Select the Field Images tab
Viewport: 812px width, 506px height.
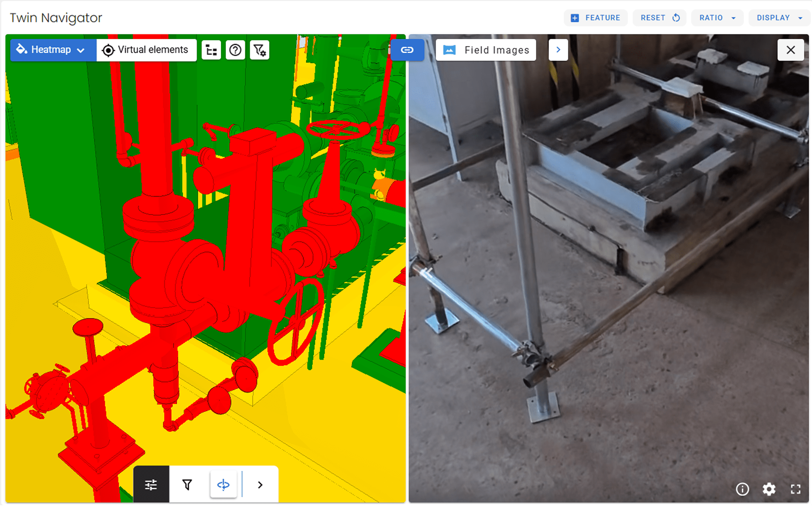click(486, 50)
